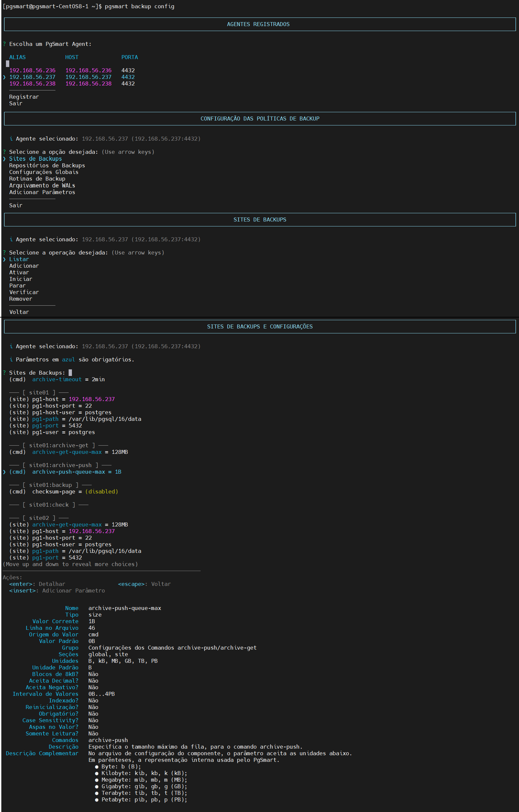Click the insert Adicionar Parâmetro hint
This screenshot has width=519, height=812.
tap(57, 591)
